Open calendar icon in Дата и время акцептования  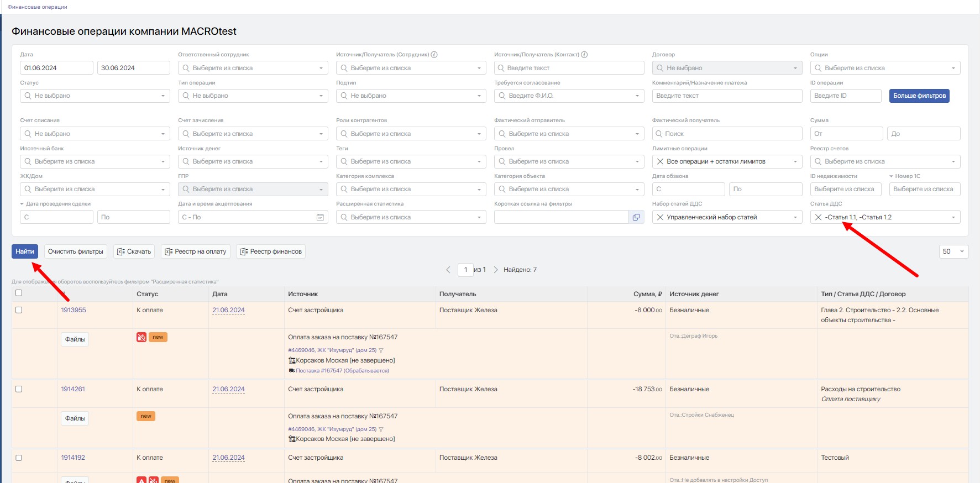coord(320,217)
